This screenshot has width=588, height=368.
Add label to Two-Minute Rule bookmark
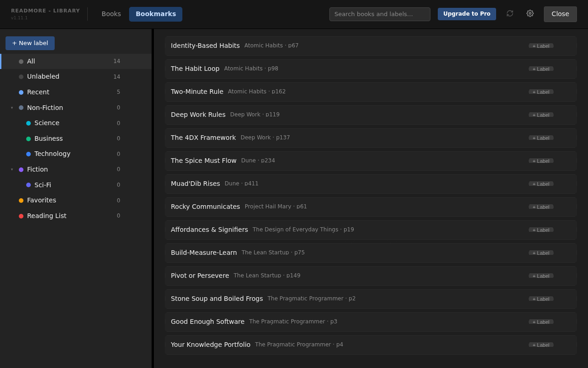click(541, 92)
